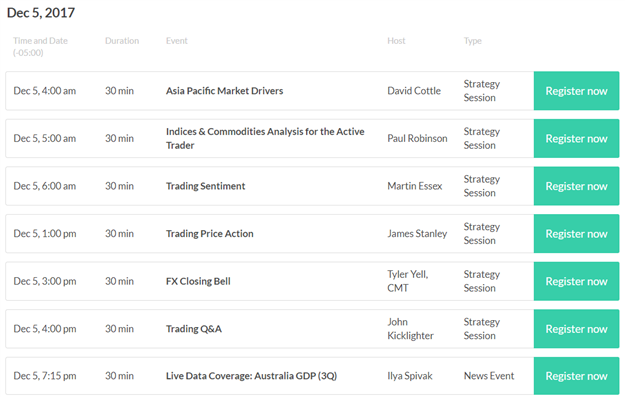Select host name John Kicklighter
Screen dimensions: 625x398
click(410, 329)
